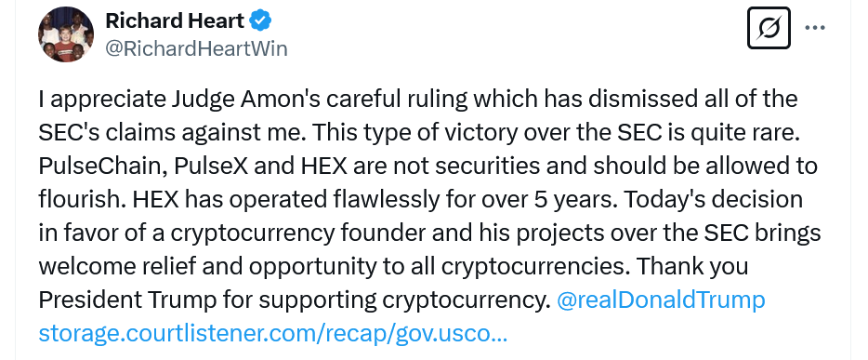
Task: Click the words 'quite rare' in the tweet
Action: coord(745,132)
